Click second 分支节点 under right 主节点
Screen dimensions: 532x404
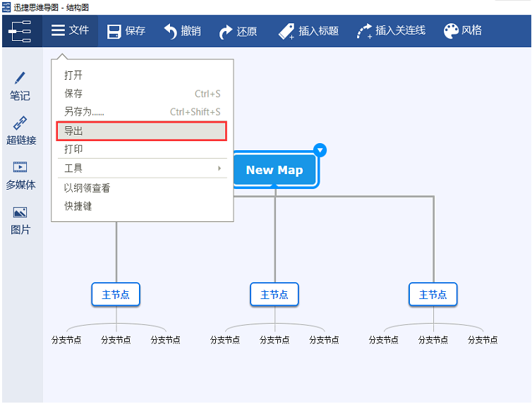(433, 340)
